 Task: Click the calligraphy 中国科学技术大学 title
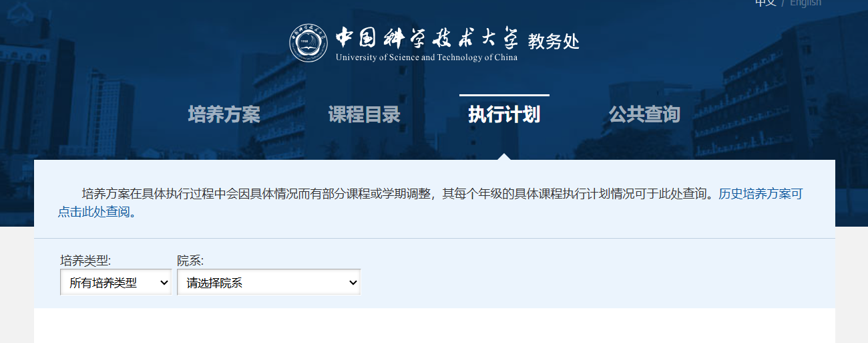tap(427, 37)
